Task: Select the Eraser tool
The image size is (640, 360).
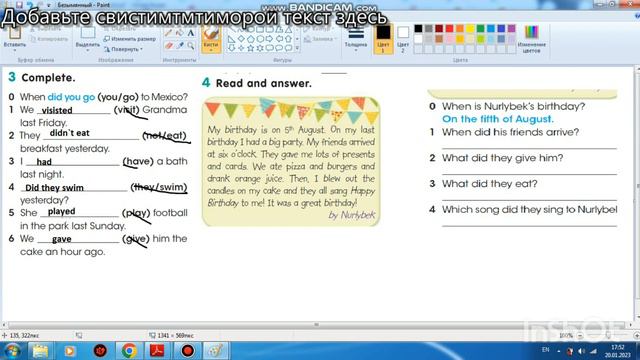Action: [168, 46]
